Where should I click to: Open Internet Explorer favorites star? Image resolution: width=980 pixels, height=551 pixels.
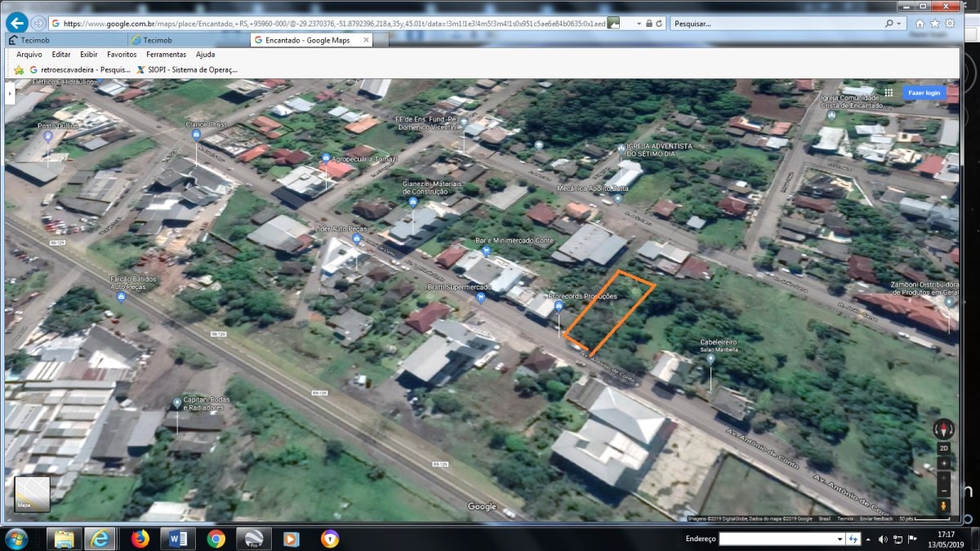[935, 24]
